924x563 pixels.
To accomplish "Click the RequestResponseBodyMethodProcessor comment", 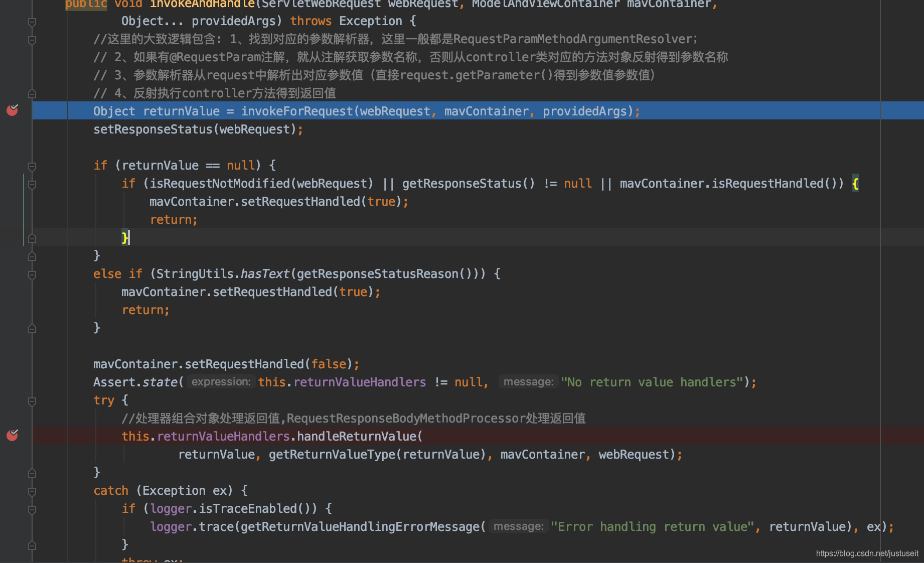I will (x=354, y=418).
